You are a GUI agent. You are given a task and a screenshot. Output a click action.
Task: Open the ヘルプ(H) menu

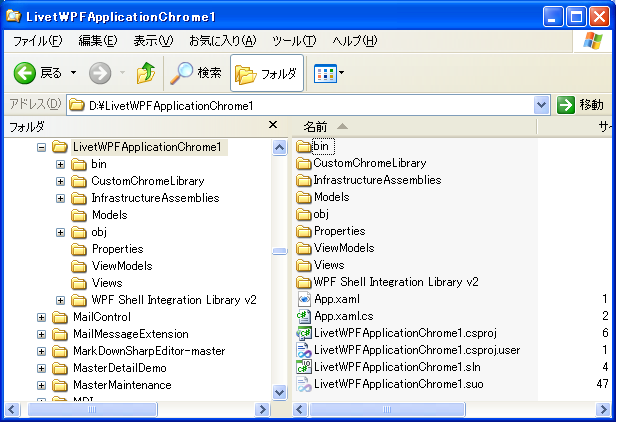(x=355, y=41)
